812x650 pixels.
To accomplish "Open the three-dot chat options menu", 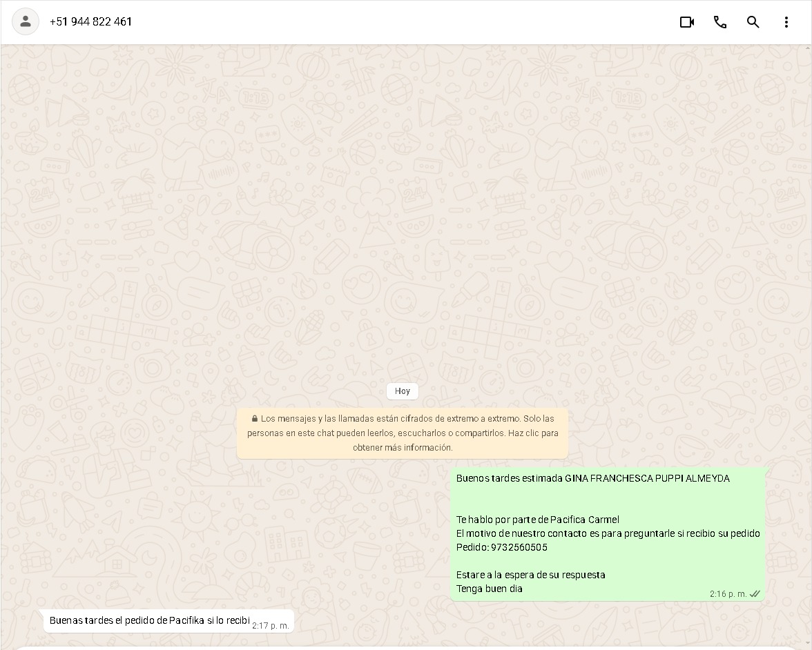I will coord(786,22).
